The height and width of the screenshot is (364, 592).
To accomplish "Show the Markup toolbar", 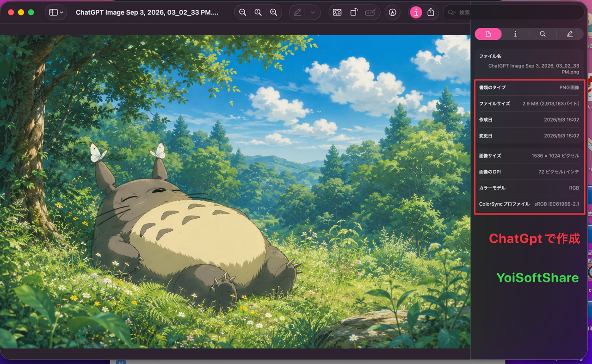I will click(393, 12).
